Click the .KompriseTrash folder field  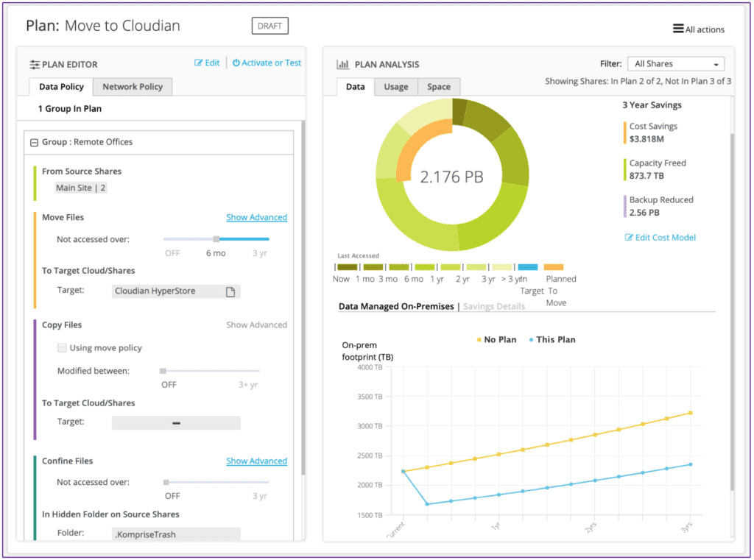point(176,534)
